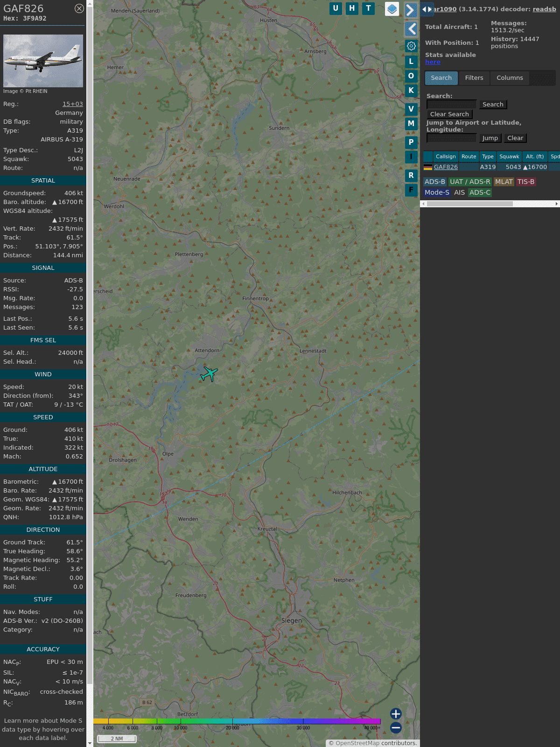Open the stats available here link
The width and height of the screenshot is (560, 747).
(433, 62)
